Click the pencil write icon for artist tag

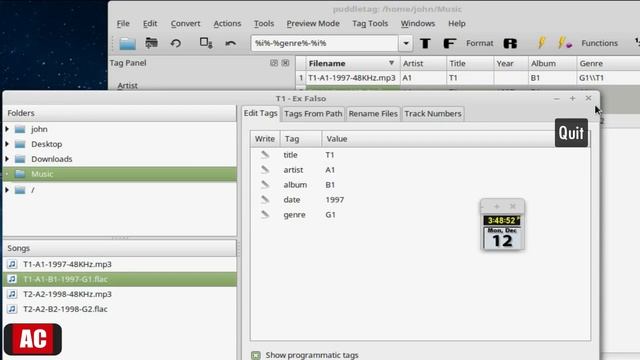pyautogui.click(x=265, y=170)
